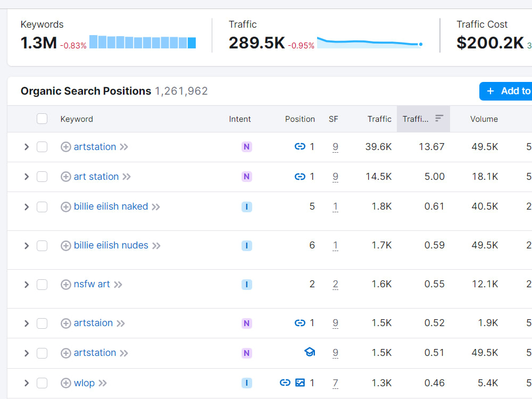Click the plus icon beside wlop keyword

(66, 383)
